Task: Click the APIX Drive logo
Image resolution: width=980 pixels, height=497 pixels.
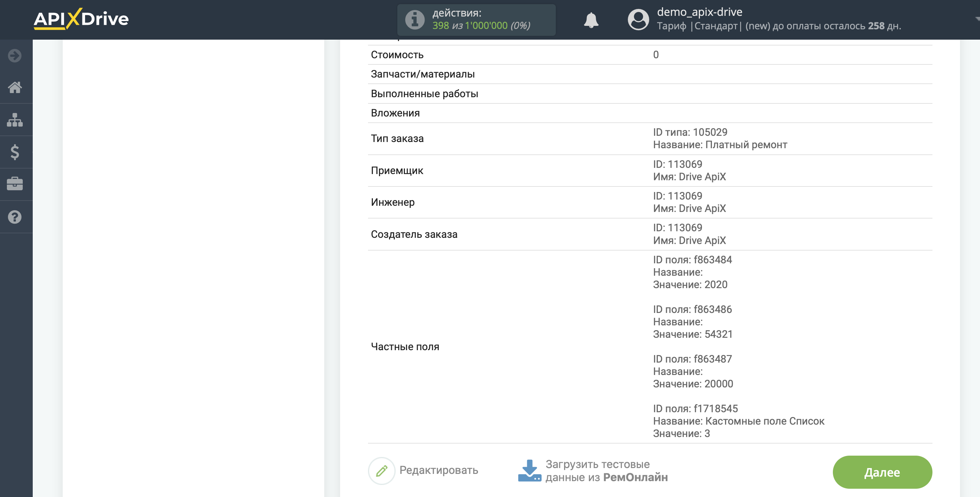Action: point(81,19)
